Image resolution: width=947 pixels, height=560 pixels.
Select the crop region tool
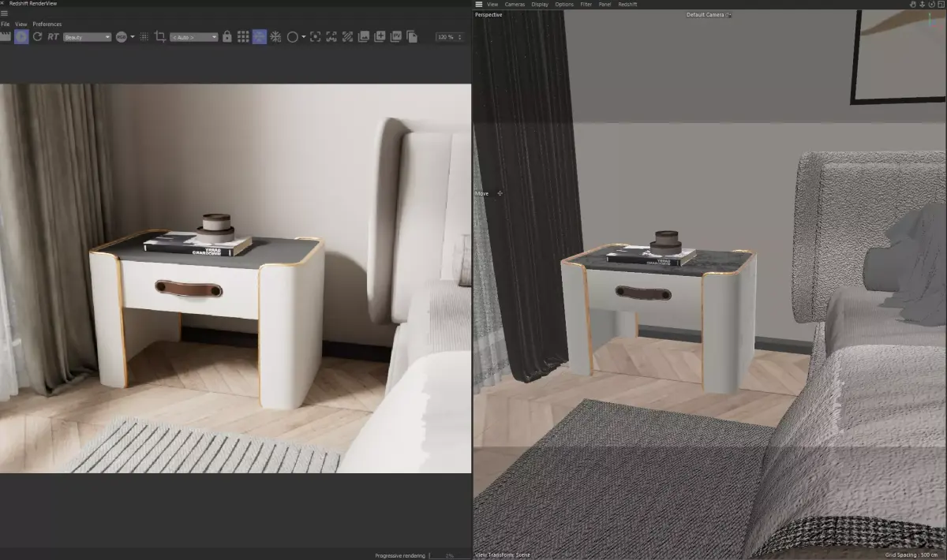coord(160,36)
